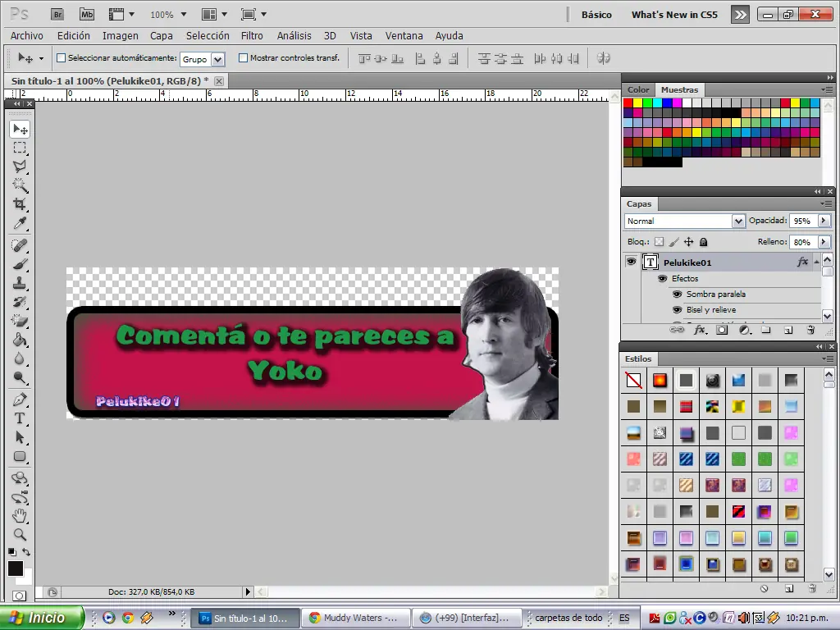Click the Básico workspace button
Screen dimensions: 840x630
point(596,15)
